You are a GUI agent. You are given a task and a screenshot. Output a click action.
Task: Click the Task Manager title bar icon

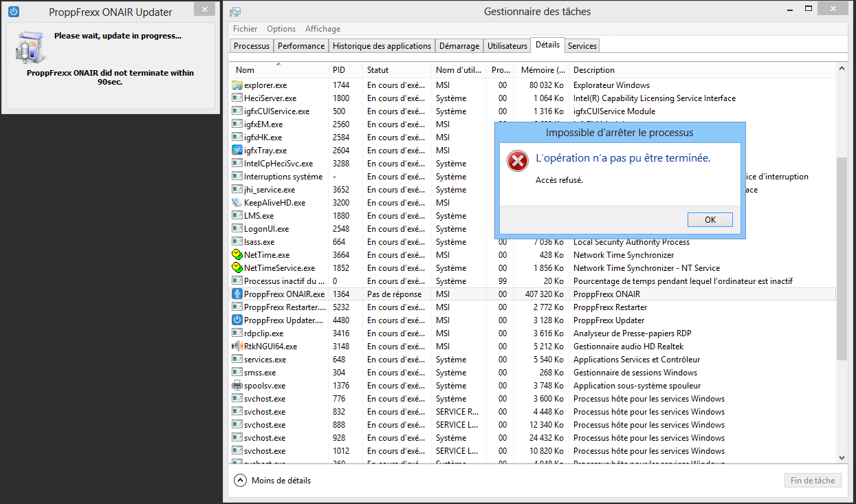[235, 12]
